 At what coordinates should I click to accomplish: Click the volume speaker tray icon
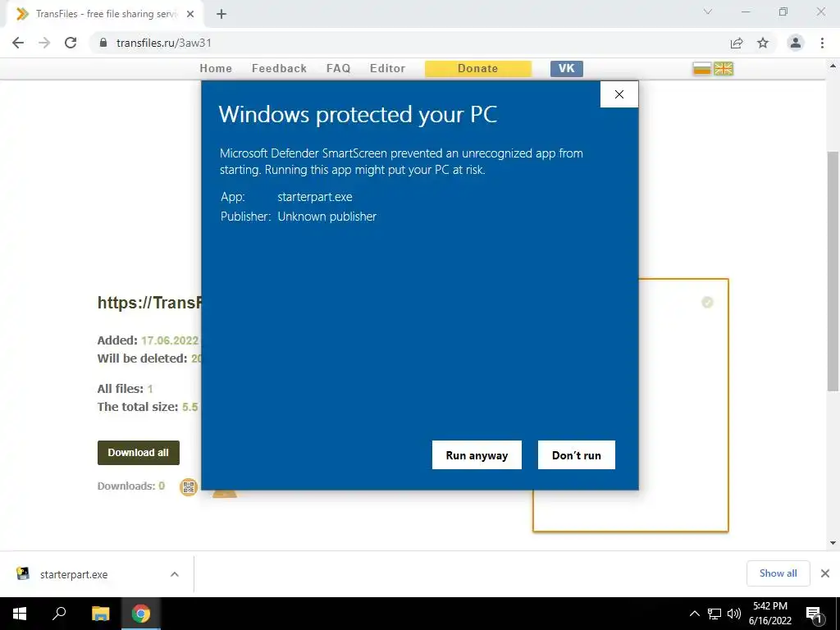click(x=734, y=614)
